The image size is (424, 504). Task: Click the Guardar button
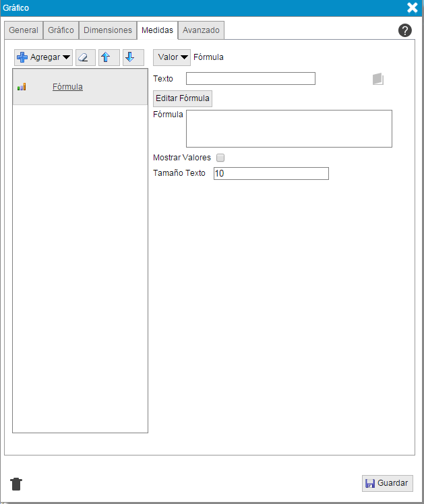point(387,483)
